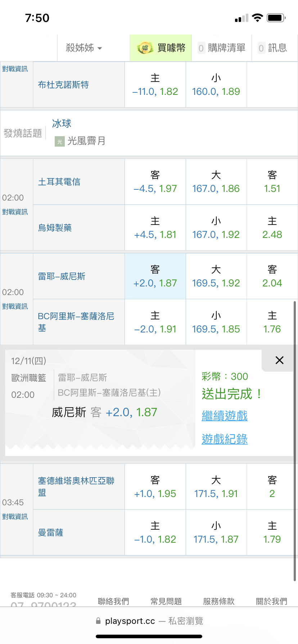Open the 購牌清單 tab
The image size is (298, 644).
[222, 48]
